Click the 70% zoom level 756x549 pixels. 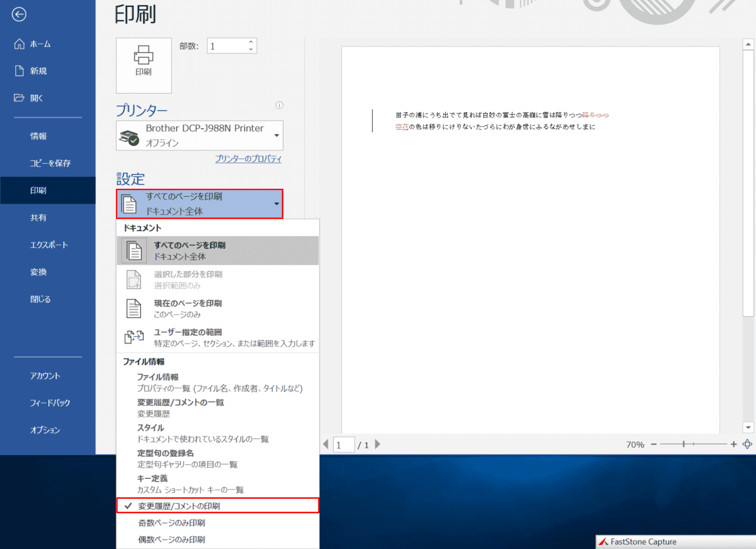pyautogui.click(x=635, y=445)
